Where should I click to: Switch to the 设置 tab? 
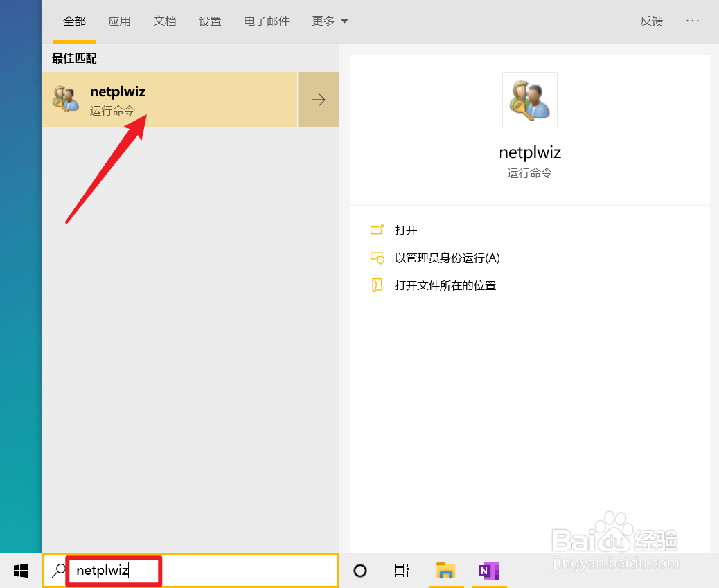209,21
